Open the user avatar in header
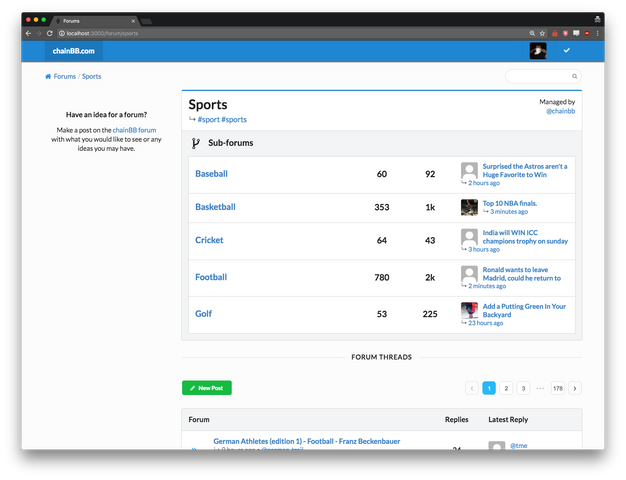The width and height of the screenshot is (626, 480). (538, 51)
